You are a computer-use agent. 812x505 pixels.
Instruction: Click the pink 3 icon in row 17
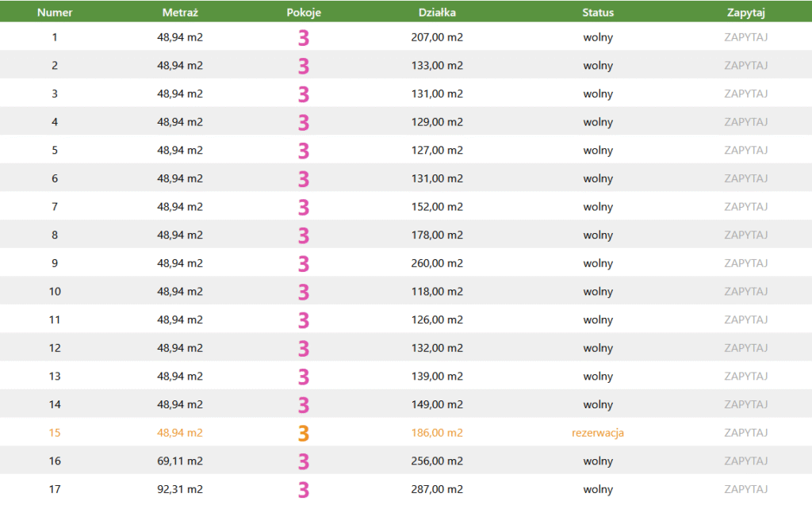(304, 490)
